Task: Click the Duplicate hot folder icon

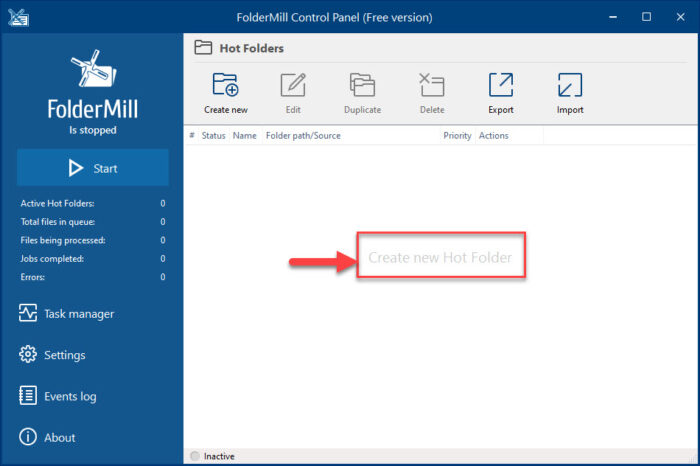Action: click(362, 85)
